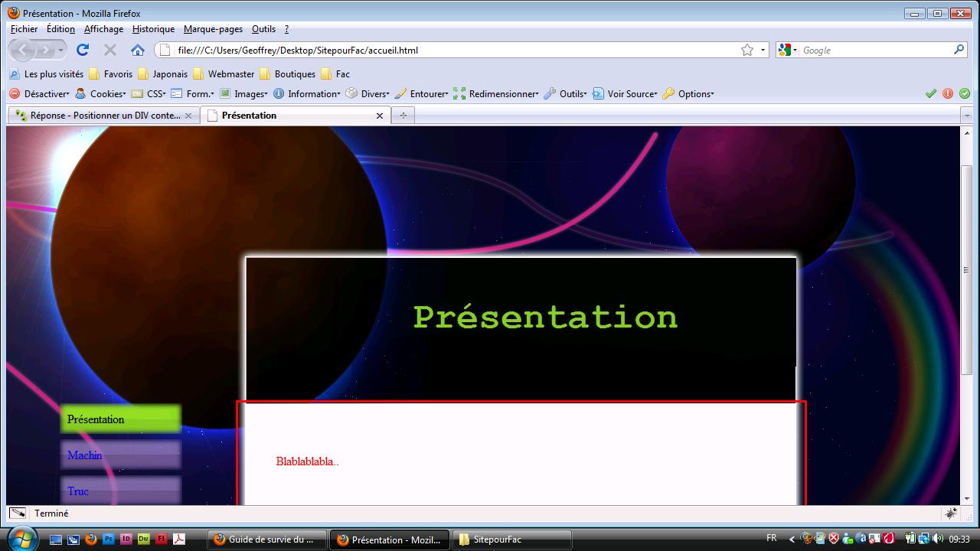
Task: Open the Japonais bookmark folder
Action: coord(163,74)
